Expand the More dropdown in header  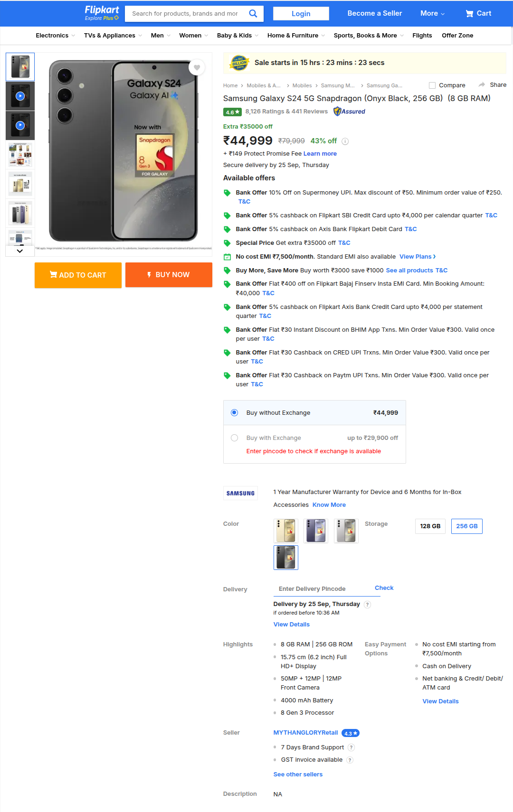click(432, 13)
